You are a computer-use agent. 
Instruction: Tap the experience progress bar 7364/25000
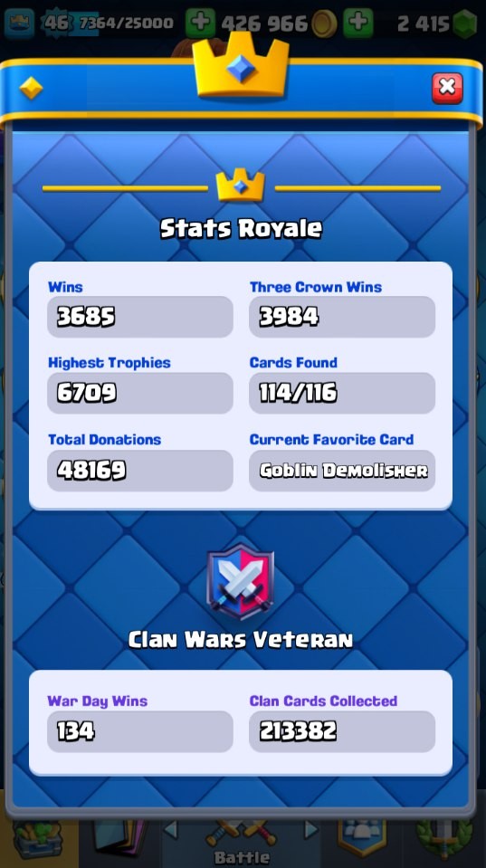126,24
